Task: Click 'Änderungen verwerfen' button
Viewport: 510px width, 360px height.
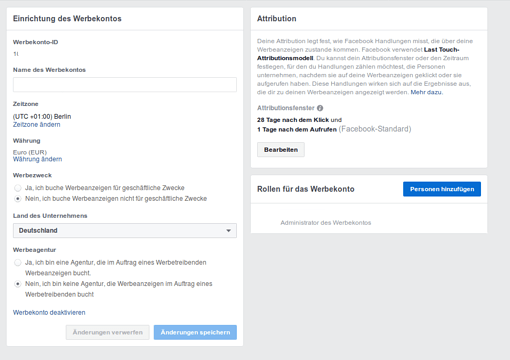Action: (x=107, y=332)
